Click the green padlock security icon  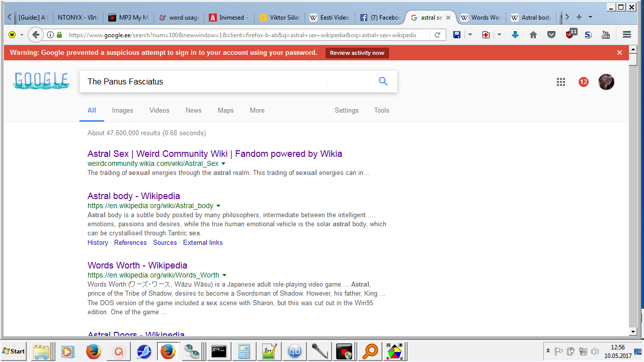(x=59, y=35)
